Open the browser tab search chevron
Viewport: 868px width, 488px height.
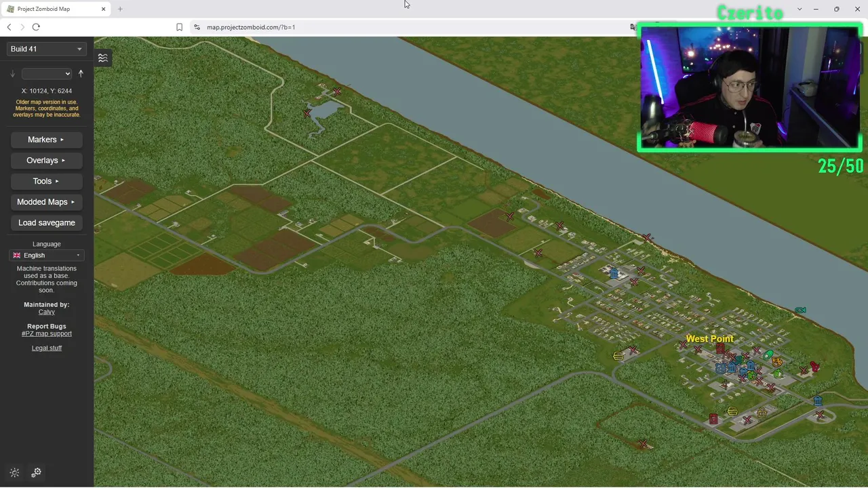point(800,9)
